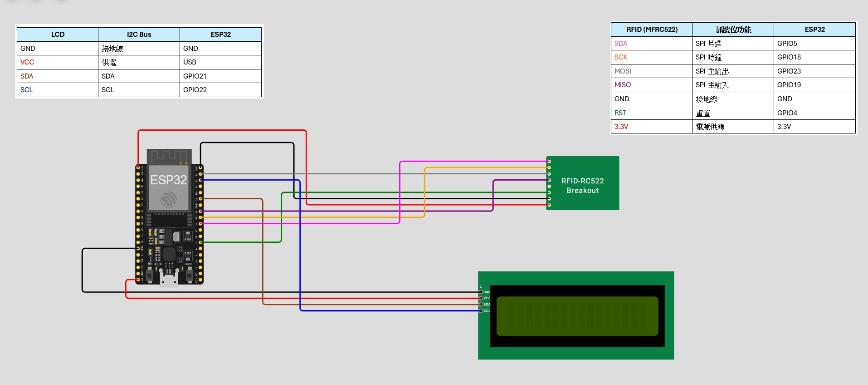Click the GPIO19 cell
The height and width of the screenshot is (385, 868).
tap(814, 85)
